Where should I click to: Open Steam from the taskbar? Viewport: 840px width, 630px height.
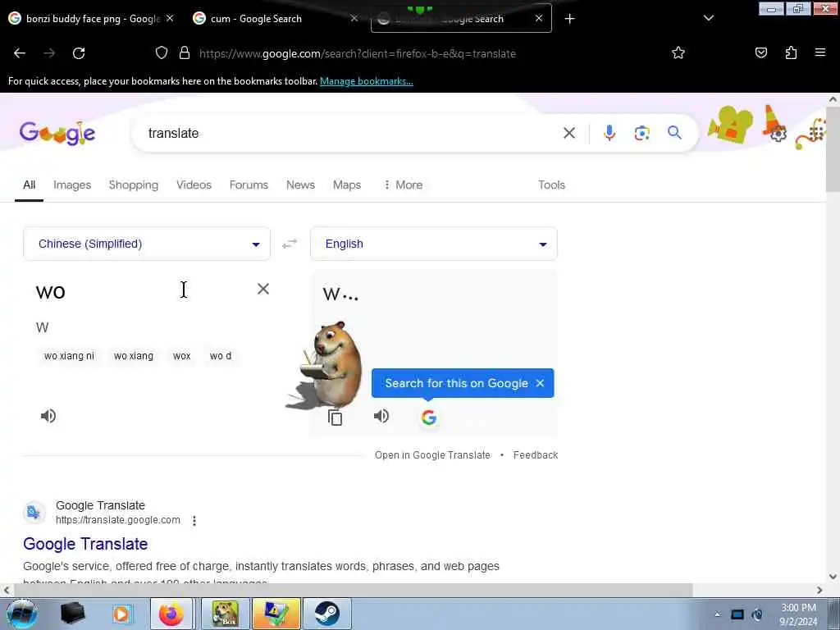326,614
